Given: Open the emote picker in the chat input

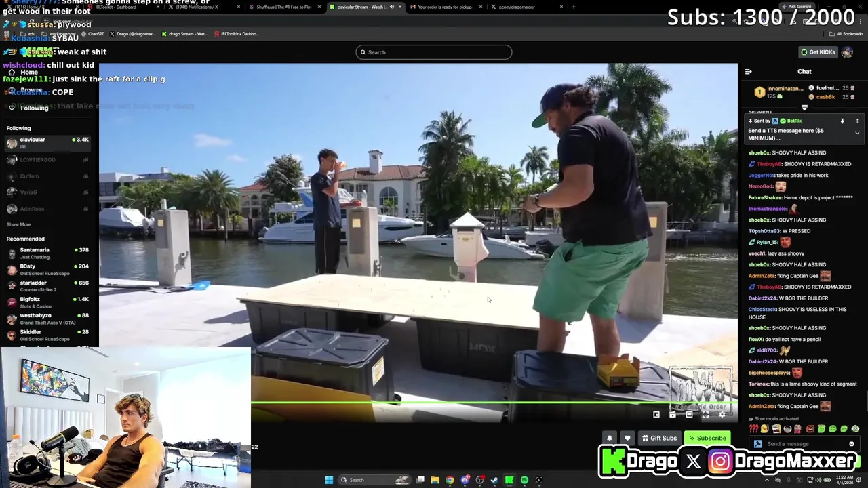Looking at the screenshot, I should (852, 444).
